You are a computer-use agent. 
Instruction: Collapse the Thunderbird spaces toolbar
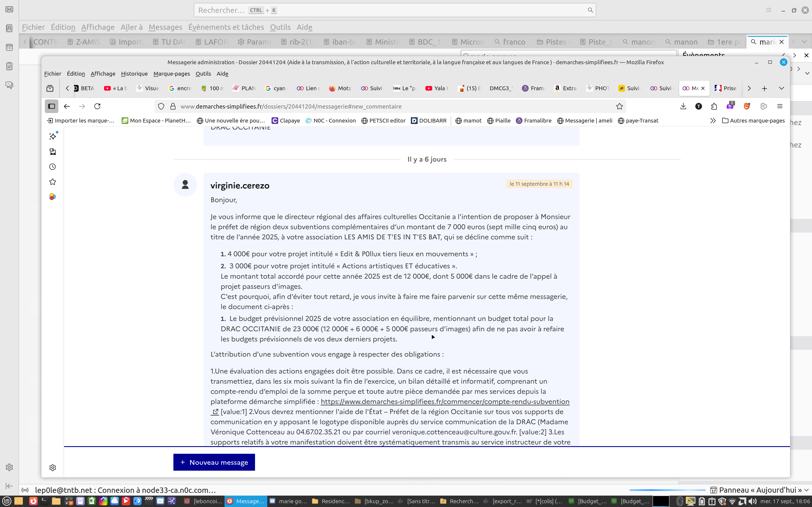point(9,486)
